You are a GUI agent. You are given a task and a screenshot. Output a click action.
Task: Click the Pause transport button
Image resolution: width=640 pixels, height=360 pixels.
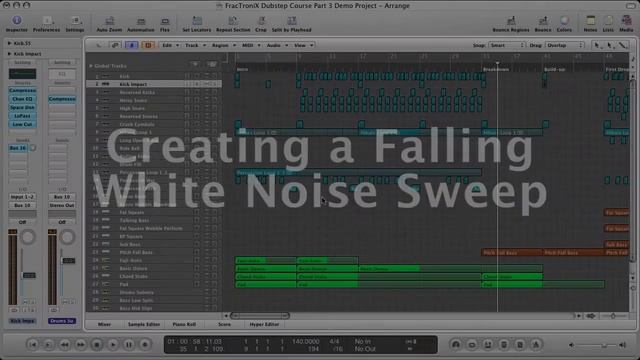tap(129, 344)
